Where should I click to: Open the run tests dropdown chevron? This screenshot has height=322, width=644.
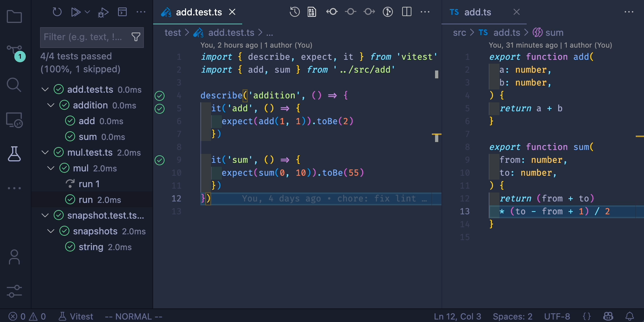pos(87,12)
